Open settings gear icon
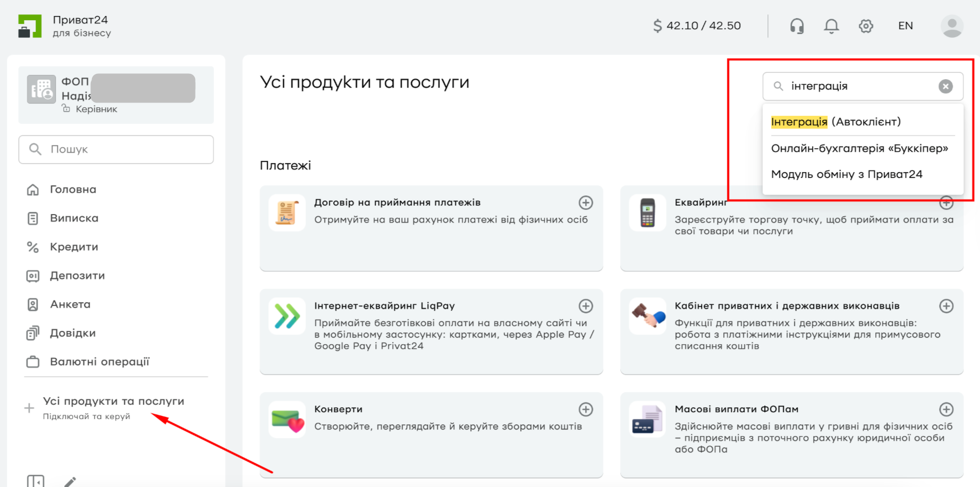980x487 pixels. 866,26
